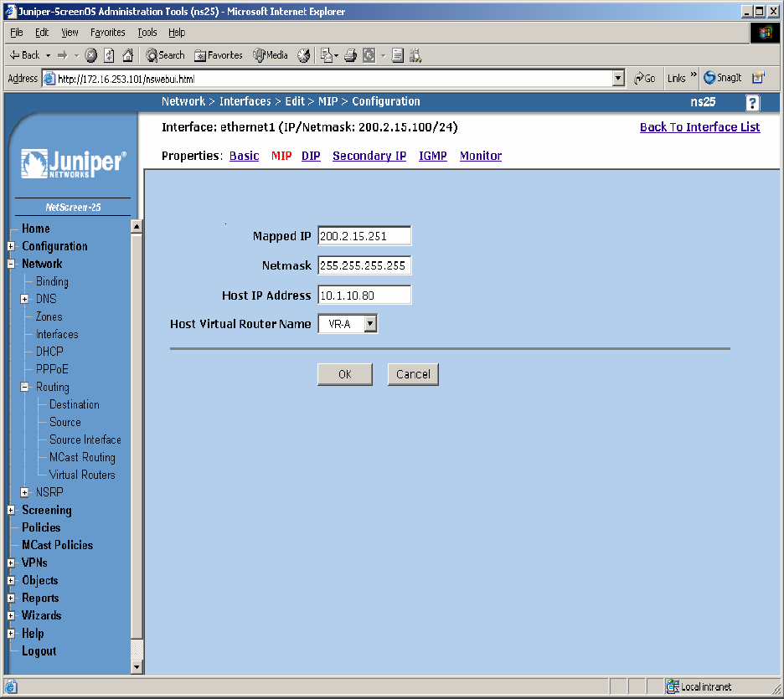Click sidebar scrollbar down arrow
784x699 pixels.
tap(137, 667)
